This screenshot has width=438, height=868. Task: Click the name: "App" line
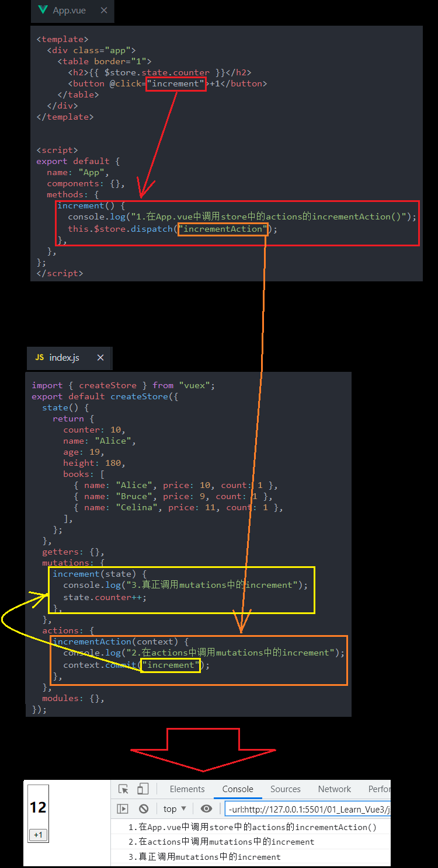pos(78,172)
